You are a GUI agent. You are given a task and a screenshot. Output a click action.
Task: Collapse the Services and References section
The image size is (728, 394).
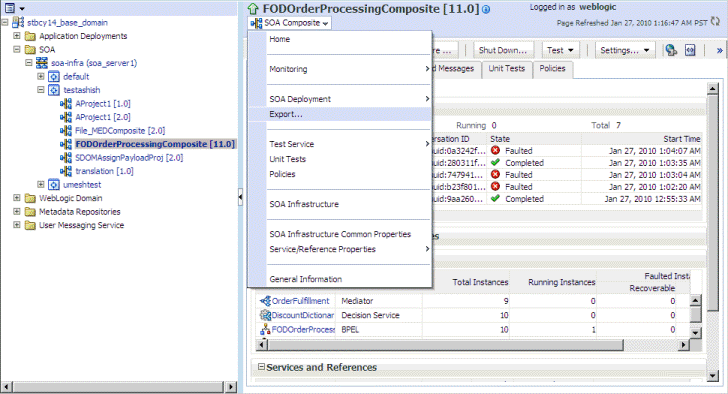coord(261,367)
